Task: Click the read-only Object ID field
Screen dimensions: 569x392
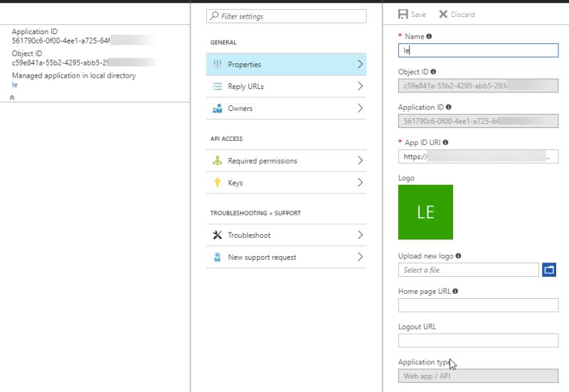Action: tap(478, 85)
